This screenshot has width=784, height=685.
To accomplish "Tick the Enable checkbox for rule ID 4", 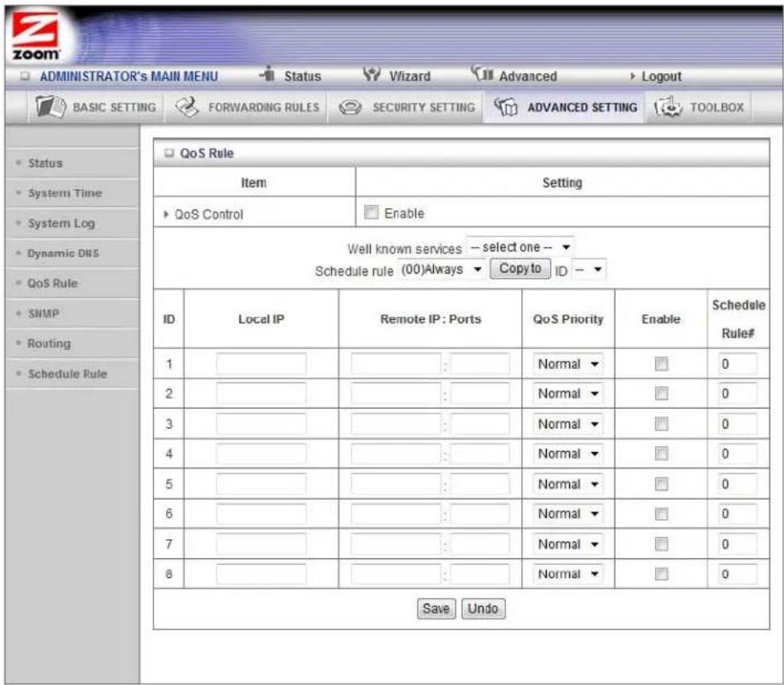I will point(661,454).
